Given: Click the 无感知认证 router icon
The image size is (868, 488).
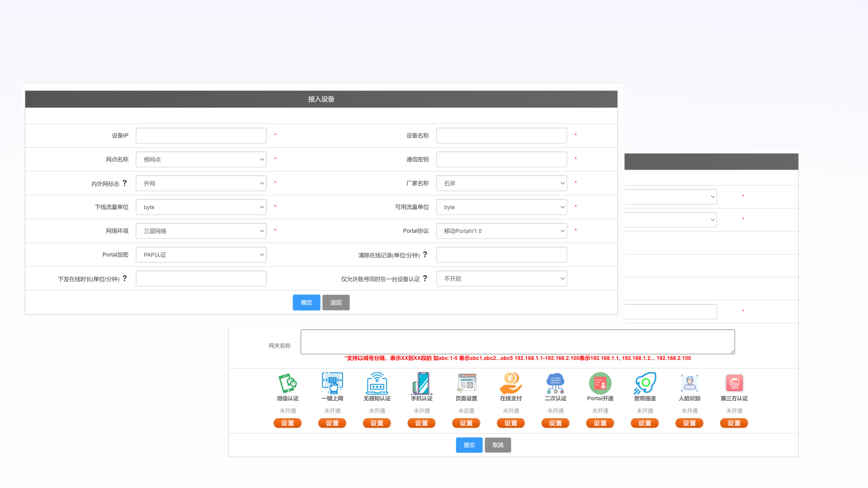Looking at the screenshot, I should tap(377, 383).
